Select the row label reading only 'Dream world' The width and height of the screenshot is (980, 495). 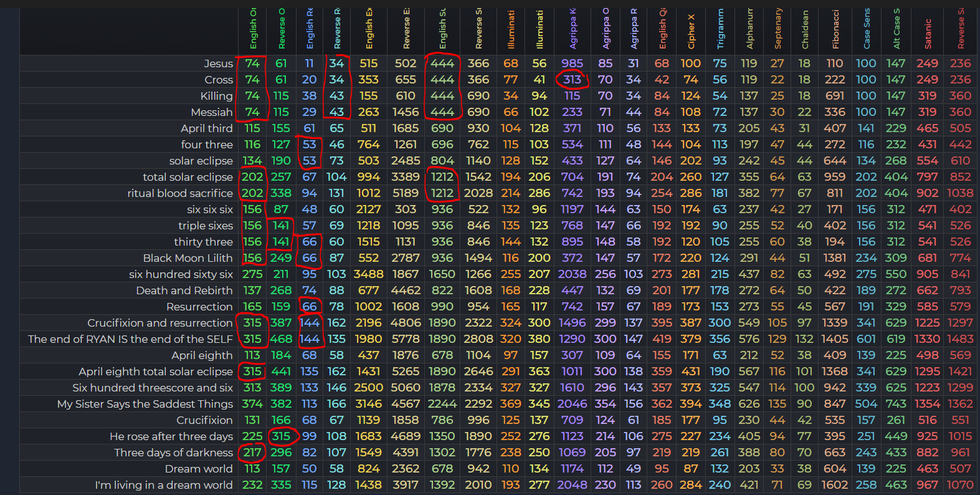coord(199,468)
